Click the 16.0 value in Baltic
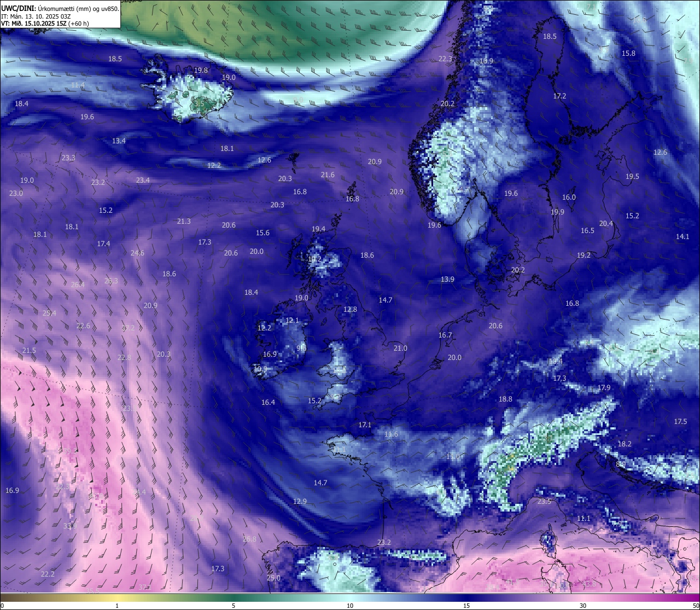Screen dimensions: 700x610 (x=569, y=197)
